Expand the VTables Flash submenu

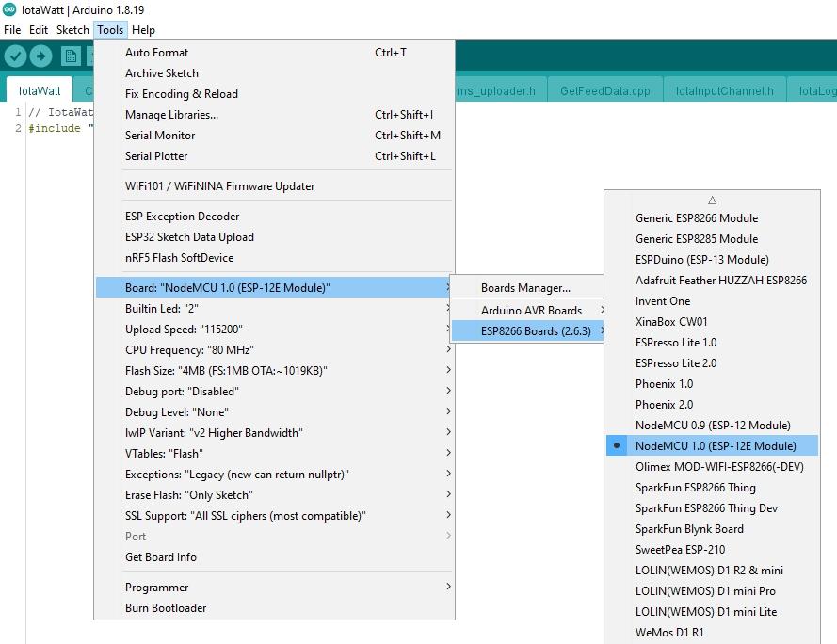coord(274,454)
